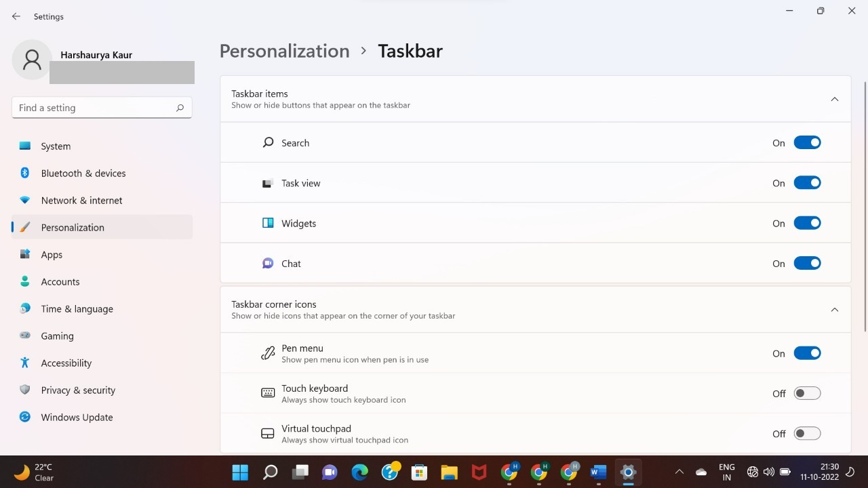Open Windows Update settings

click(x=77, y=417)
